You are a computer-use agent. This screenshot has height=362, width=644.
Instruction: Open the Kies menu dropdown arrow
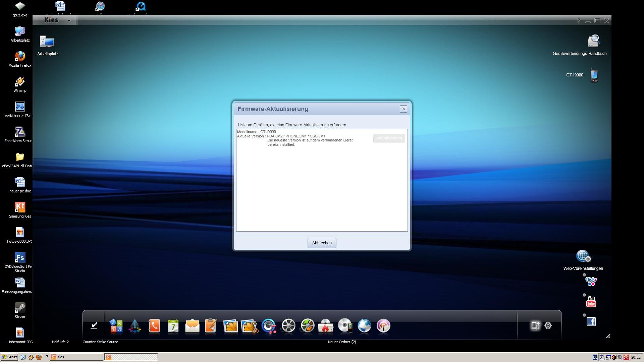click(69, 20)
